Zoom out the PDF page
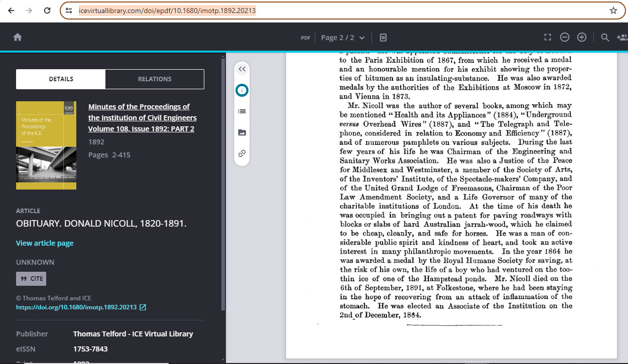 [565, 37]
